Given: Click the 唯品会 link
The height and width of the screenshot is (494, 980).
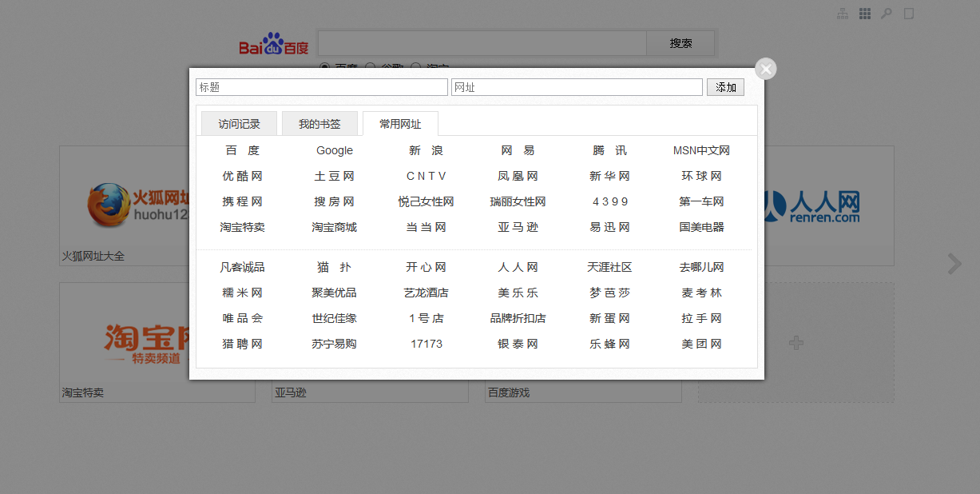Looking at the screenshot, I should coord(243,318).
